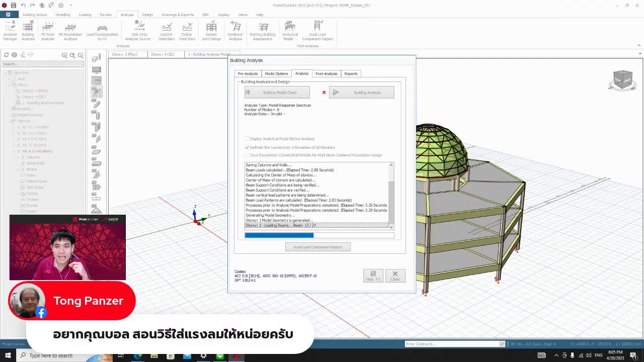
Task: Undo the last action
Action: click(23, 5)
